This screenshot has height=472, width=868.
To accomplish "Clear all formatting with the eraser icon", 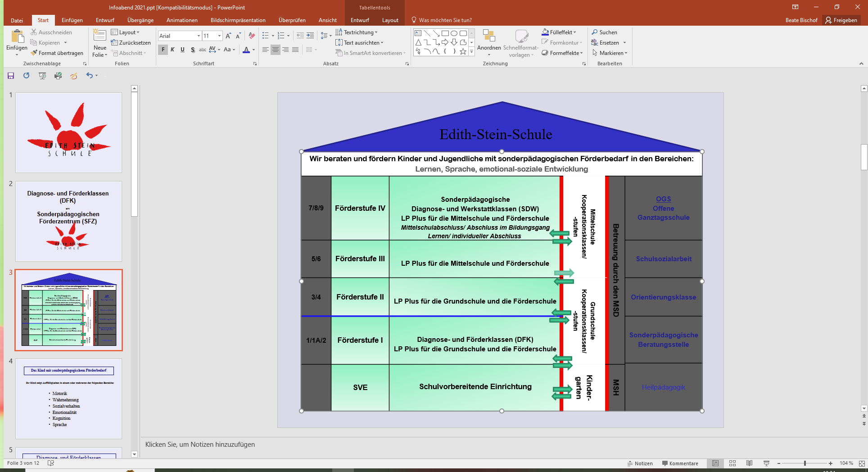I will (x=252, y=36).
